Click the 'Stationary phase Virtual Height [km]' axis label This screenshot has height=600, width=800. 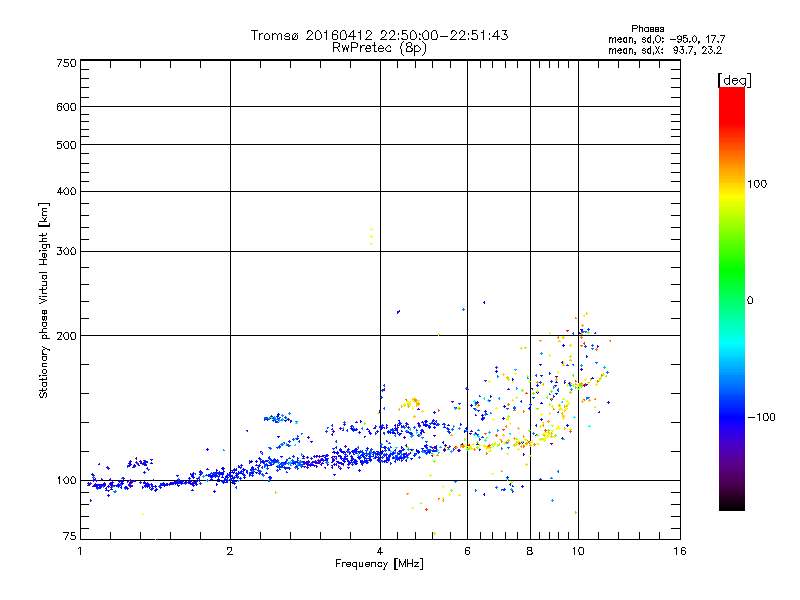click(x=44, y=301)
